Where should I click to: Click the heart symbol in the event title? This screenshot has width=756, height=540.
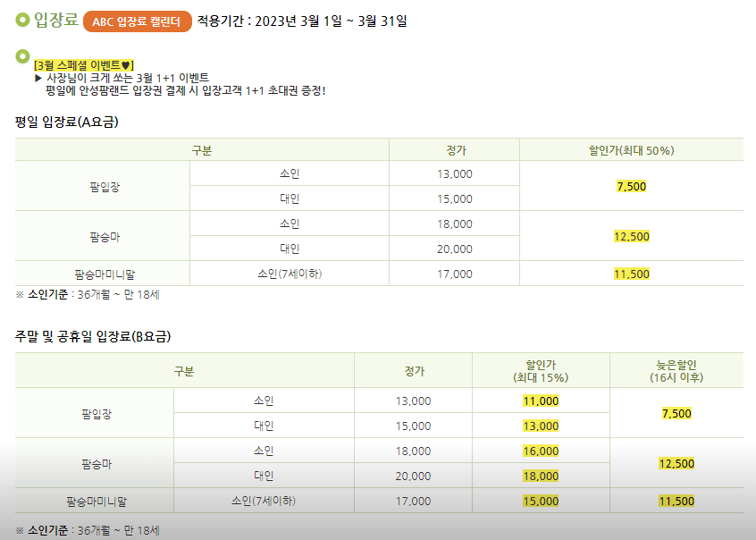pos(127,65)
